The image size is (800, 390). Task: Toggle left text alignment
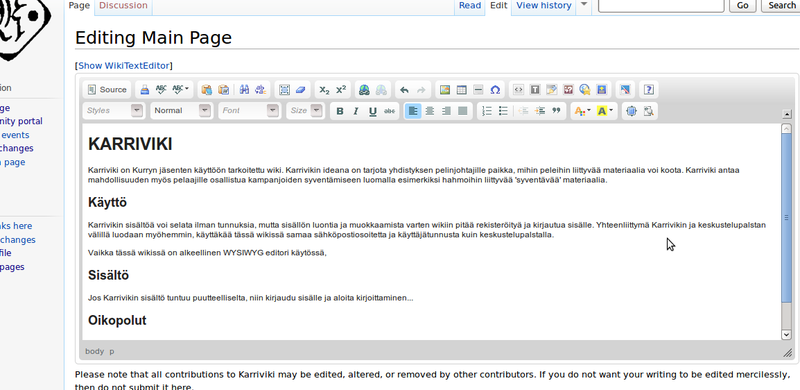(413, 111)
